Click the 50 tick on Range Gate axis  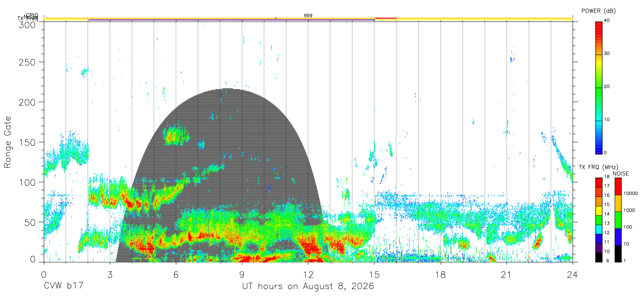[31, 222]
